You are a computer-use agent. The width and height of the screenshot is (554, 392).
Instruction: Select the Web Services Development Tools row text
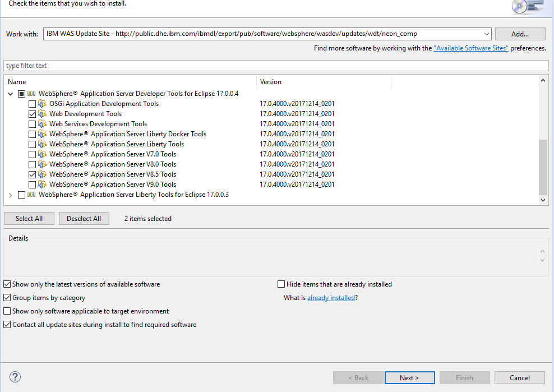(98, 124)
